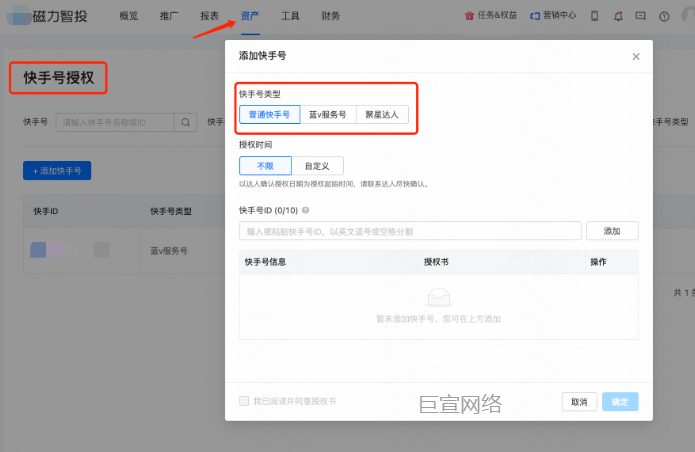Viewport: 695px width, 452px height.
Task: Open the message chat icon
Action: point(640,16)
